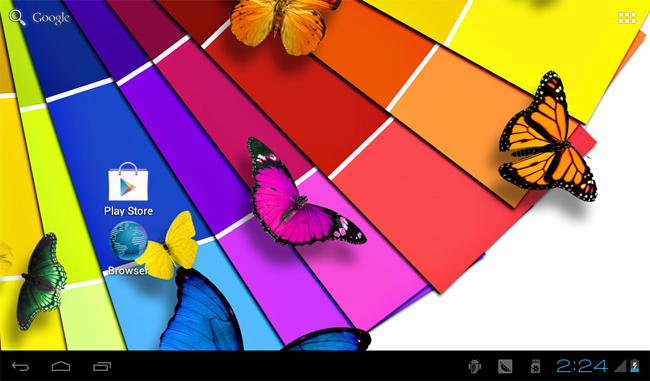Open the Browser globe app
This screenshot has height=381, width=650.
point(128,248)
